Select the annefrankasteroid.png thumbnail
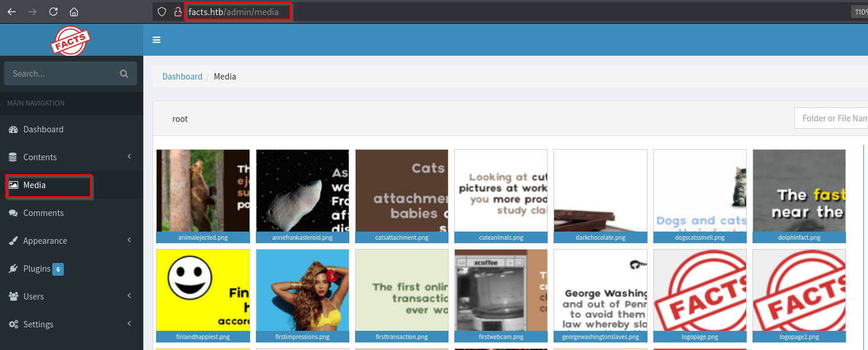 pos(302,196)
